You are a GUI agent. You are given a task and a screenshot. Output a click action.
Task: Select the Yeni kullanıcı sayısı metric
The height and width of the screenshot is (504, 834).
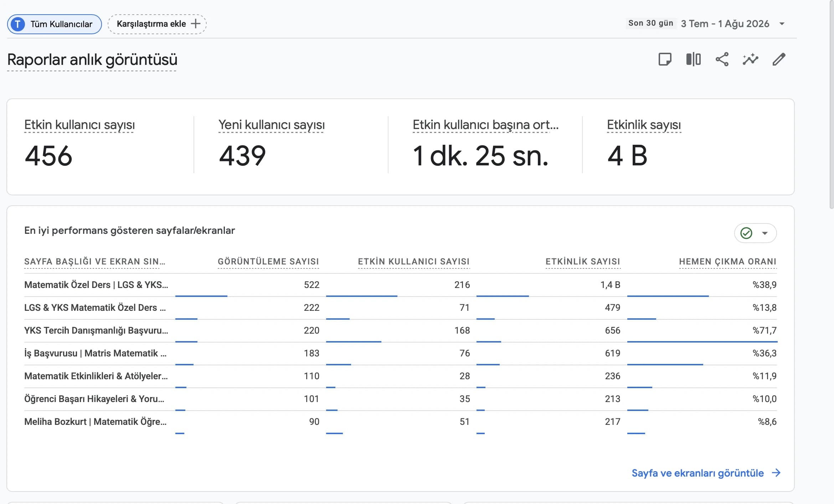pos(272,125)
